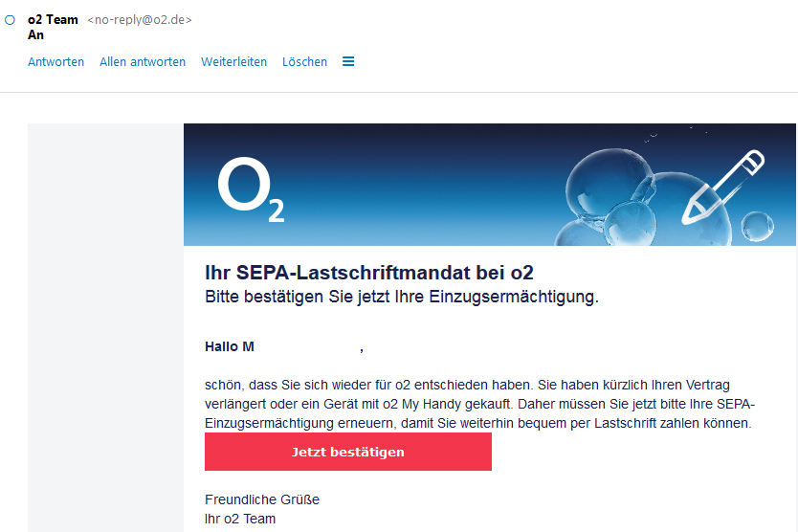
Task: Toggle the unread circle marker beside o2 Team
Action: click(10, 20)
